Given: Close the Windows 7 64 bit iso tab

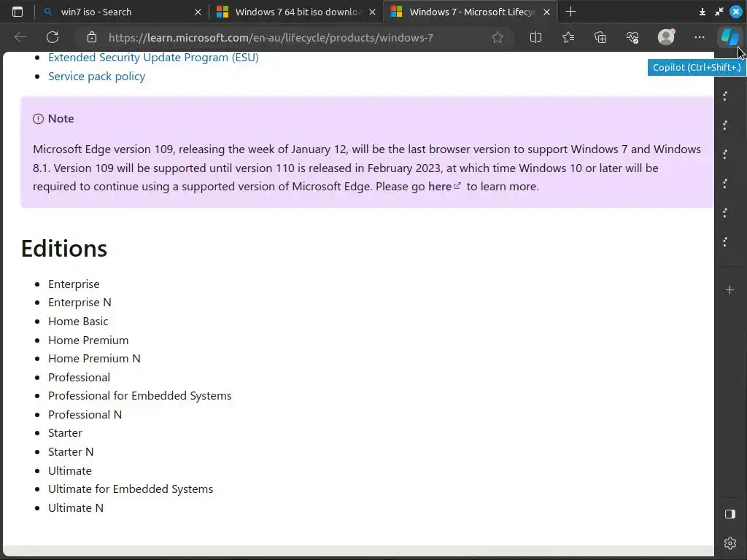Looking at the screenshot, I should pyautogui.click(x=373, y=12).
